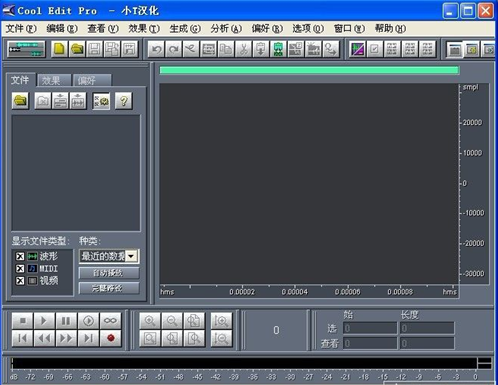This screenshot has width=498, height=385.
Task: Switch to the 效果 tab in the left panel
Action: pos(54,80)
